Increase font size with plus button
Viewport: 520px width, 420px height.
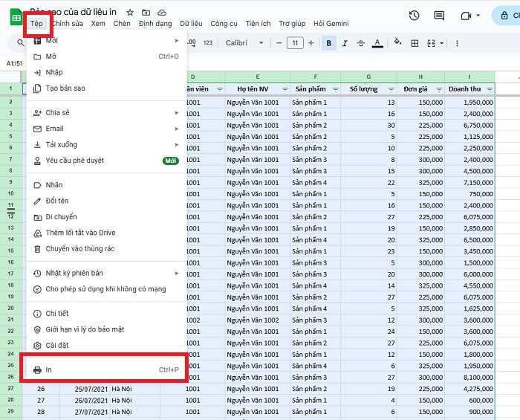[312, 43]
